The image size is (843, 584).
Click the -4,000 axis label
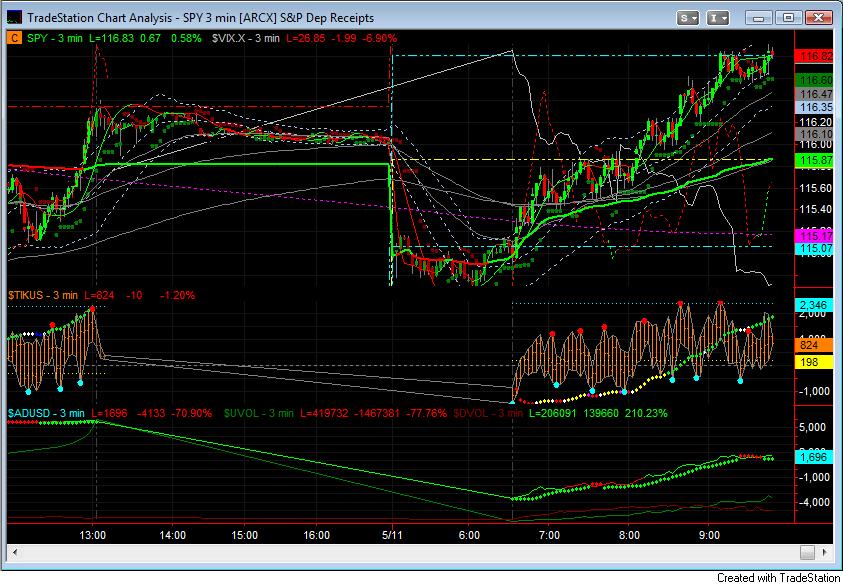click(x=813, y=502)
